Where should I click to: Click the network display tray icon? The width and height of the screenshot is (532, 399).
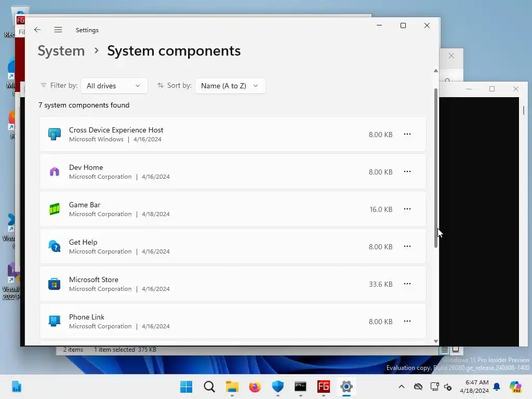coord(435,387)
